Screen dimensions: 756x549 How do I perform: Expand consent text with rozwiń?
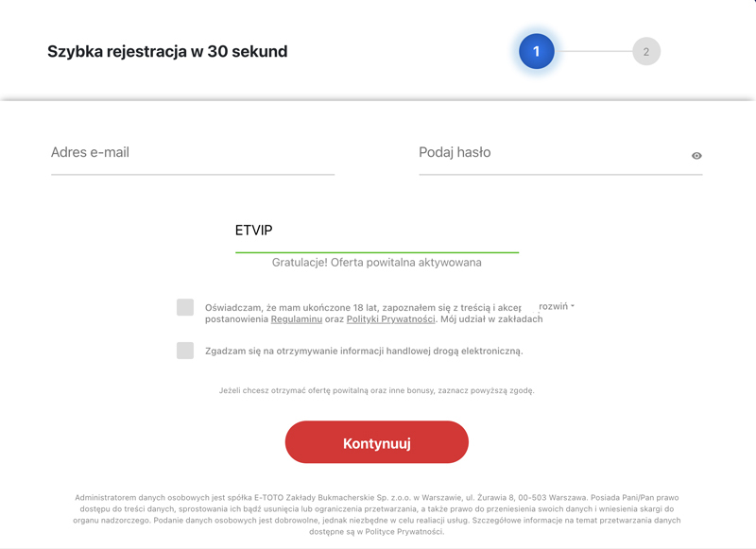(553, 306)
